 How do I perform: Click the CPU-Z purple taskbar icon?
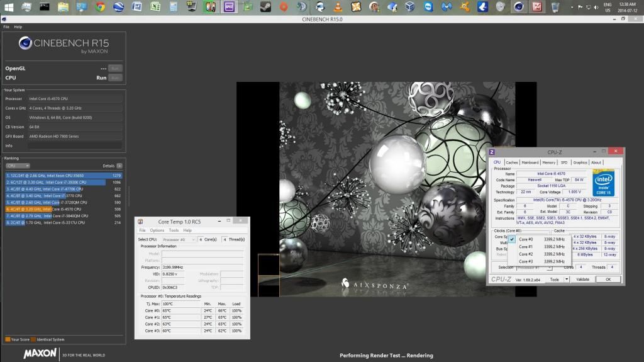click(x=229, y=8)
